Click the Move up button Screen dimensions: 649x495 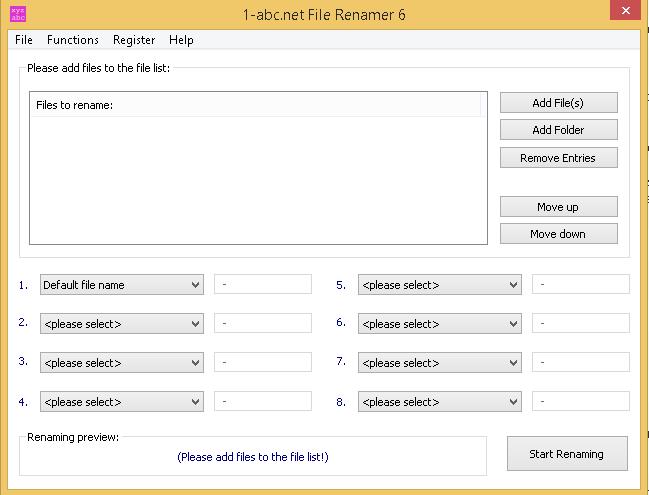coord(559,207)
